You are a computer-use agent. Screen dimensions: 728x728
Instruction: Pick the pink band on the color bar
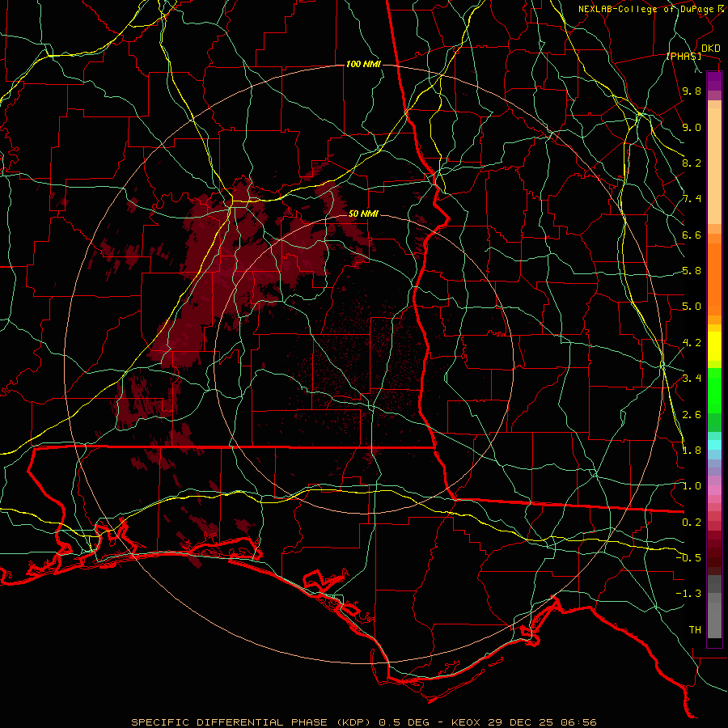[714, 490]
